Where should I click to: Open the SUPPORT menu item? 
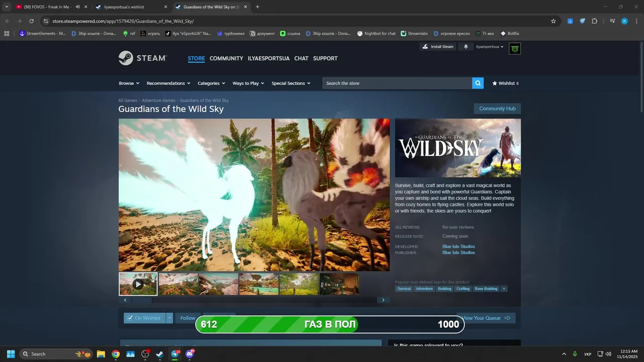pos(325,58)
